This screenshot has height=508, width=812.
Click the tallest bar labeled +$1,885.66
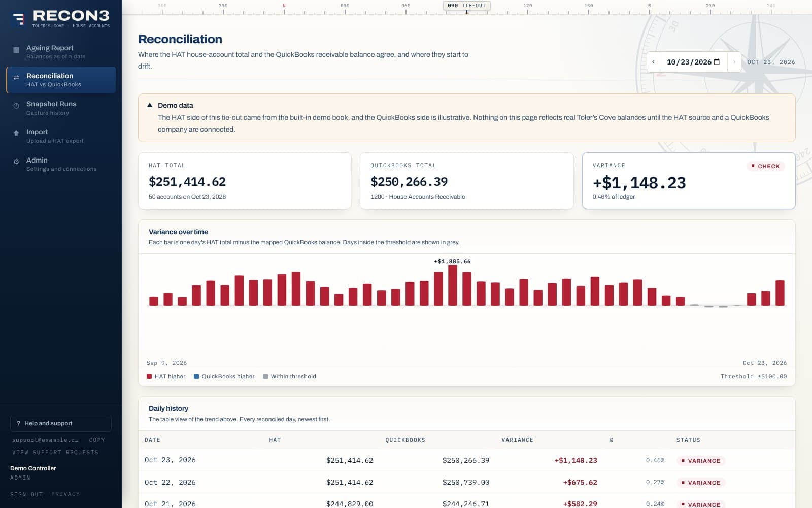[453, 285]
